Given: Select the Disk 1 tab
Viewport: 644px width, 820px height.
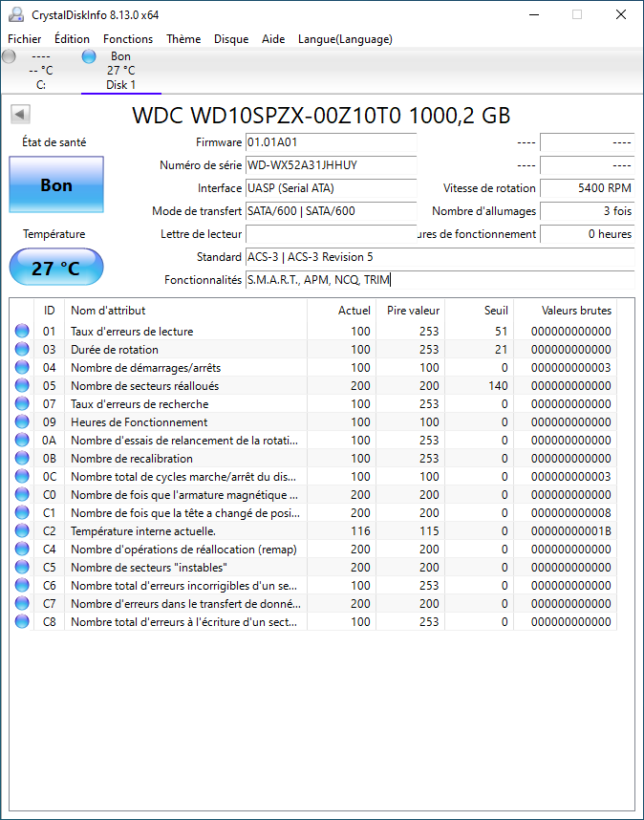Looking at the screenshot, I should pos(120,71).
